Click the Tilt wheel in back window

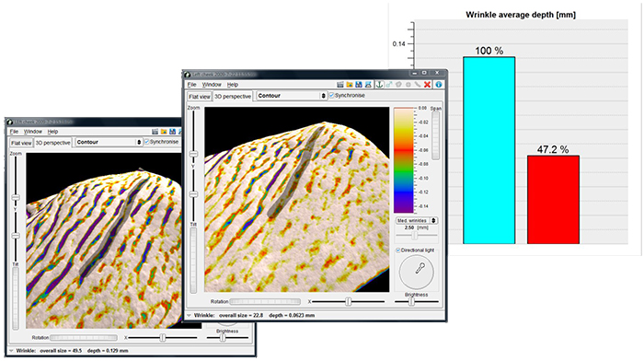(x=16, y=298)
